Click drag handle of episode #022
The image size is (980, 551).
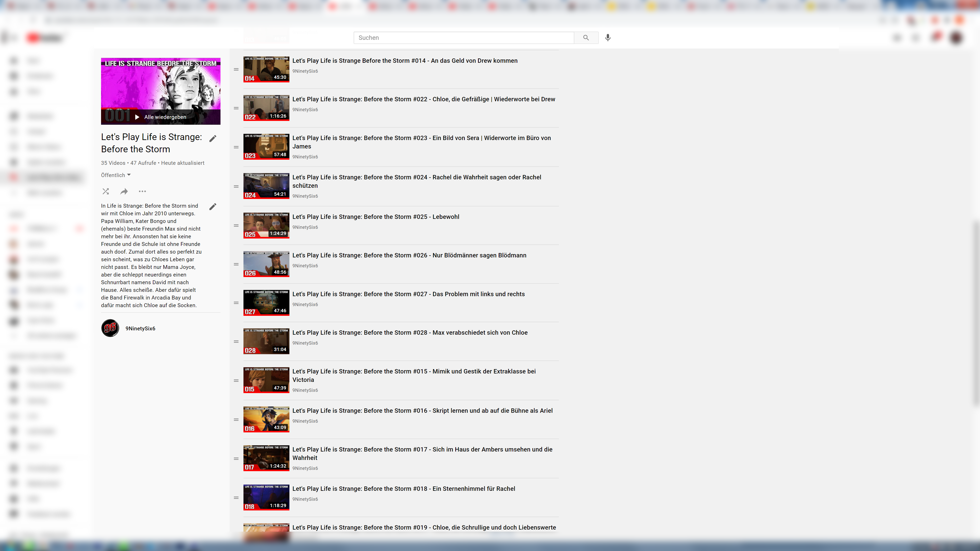point(236,108)
